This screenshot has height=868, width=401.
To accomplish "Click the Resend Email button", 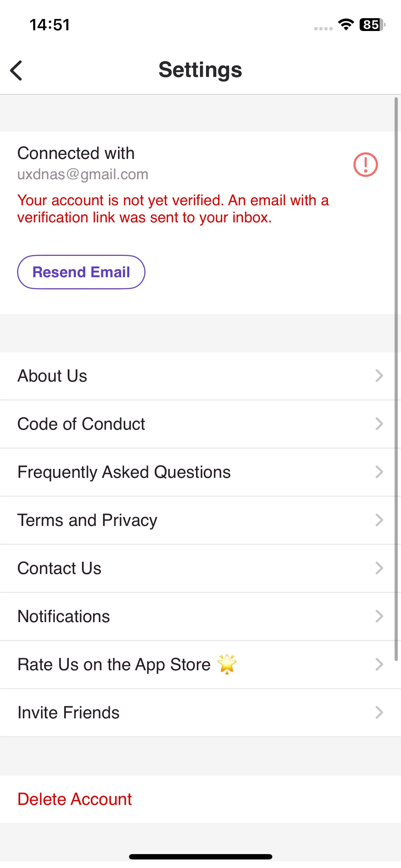I will click(x=81, y=272).
